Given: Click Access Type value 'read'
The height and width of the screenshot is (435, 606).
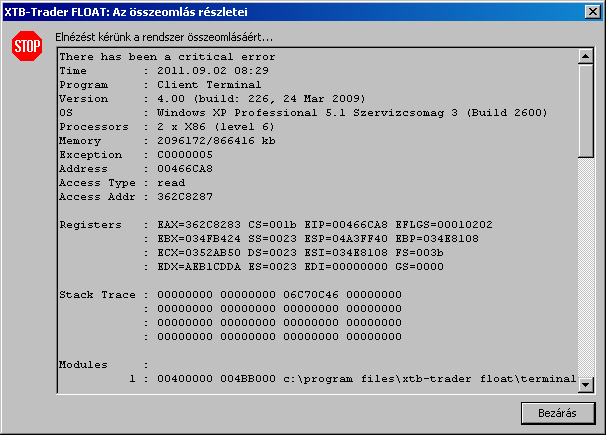Looking at the screenshot, I should click(x=171, y=182).
